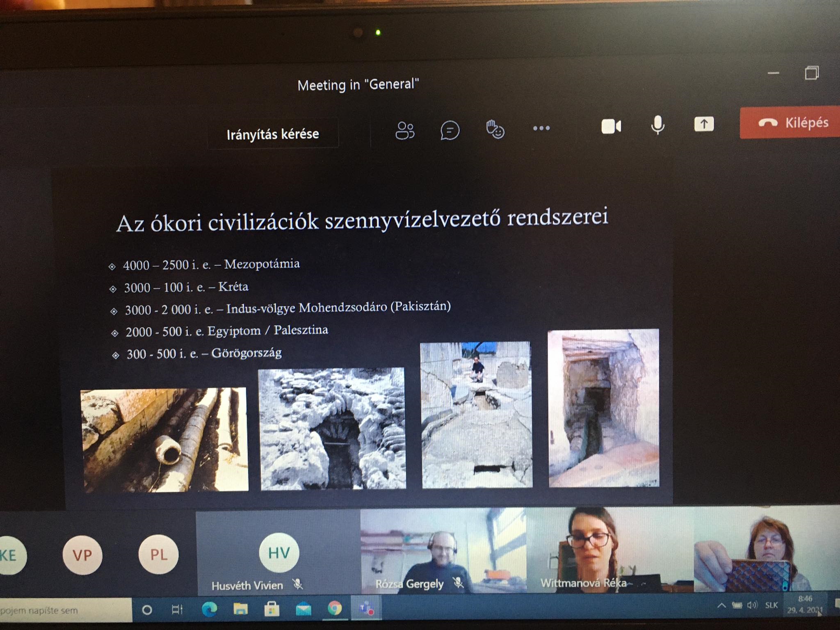The height and width of the screenshot is (630, 840).
Task: Open the volume control tray icon
Action: tap(752, 605)
